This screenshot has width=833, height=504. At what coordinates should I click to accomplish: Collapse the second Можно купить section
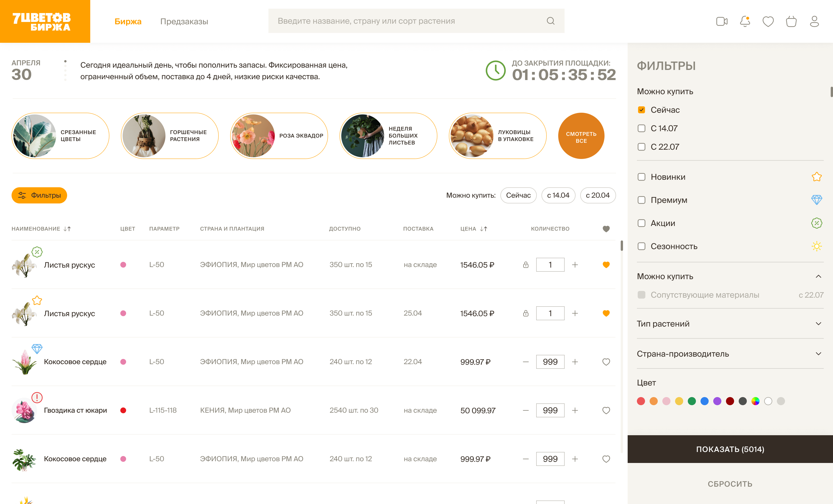[x=818, y=276]
